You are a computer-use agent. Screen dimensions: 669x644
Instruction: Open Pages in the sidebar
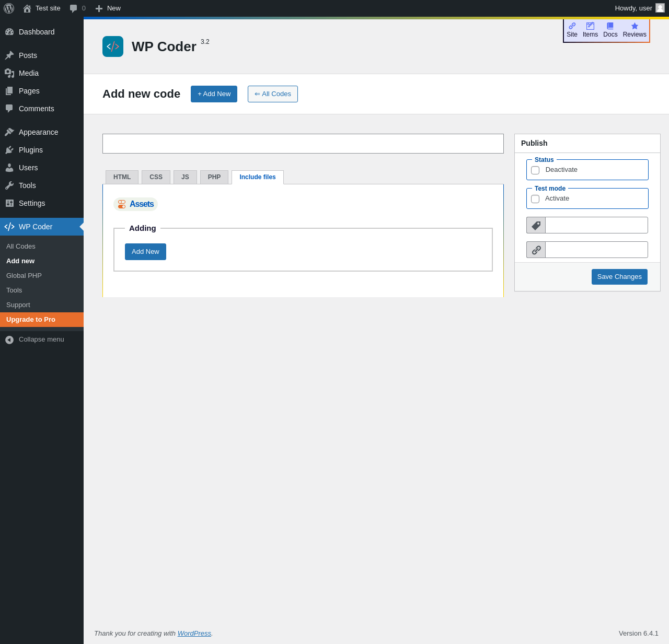(x=42, y=91)
